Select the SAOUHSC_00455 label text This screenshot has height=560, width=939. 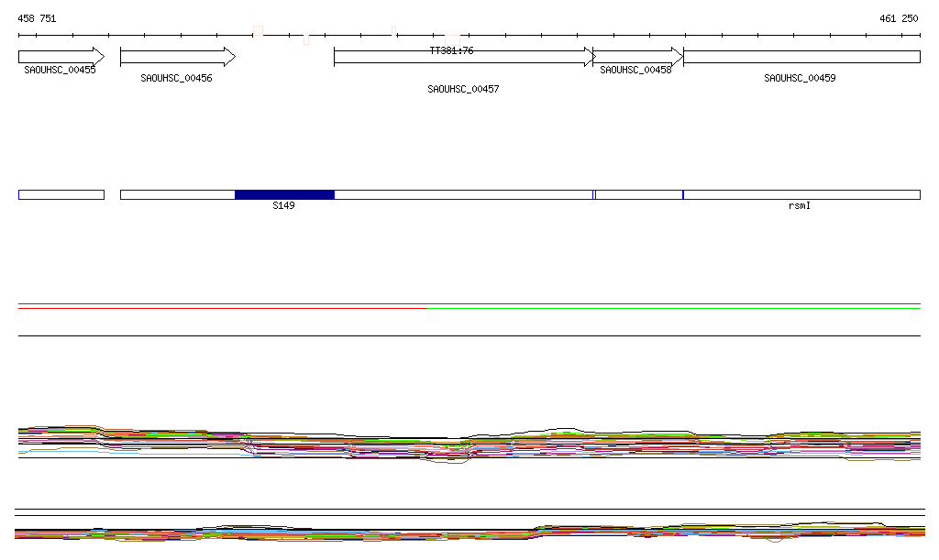tap(60, 70)
